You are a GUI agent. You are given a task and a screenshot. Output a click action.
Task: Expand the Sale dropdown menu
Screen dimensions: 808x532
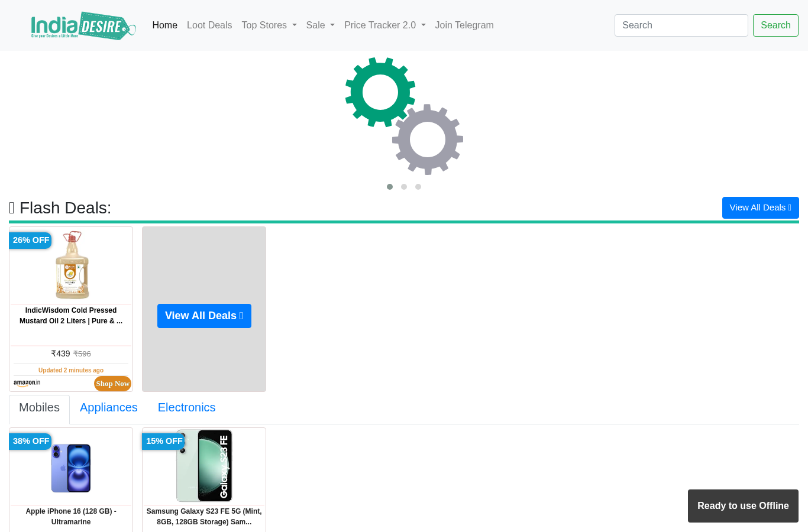[321, 25]
